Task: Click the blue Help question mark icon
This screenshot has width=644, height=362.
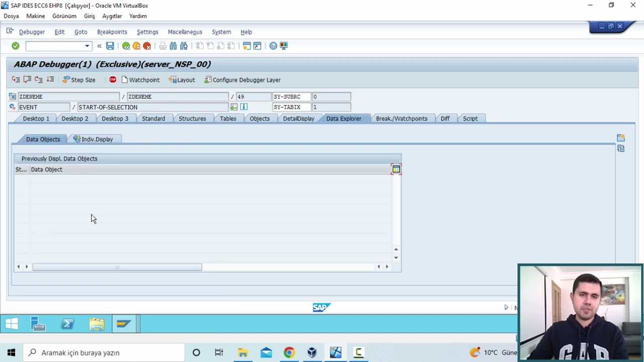Action: pyautogui.click(x=273, y=46)
